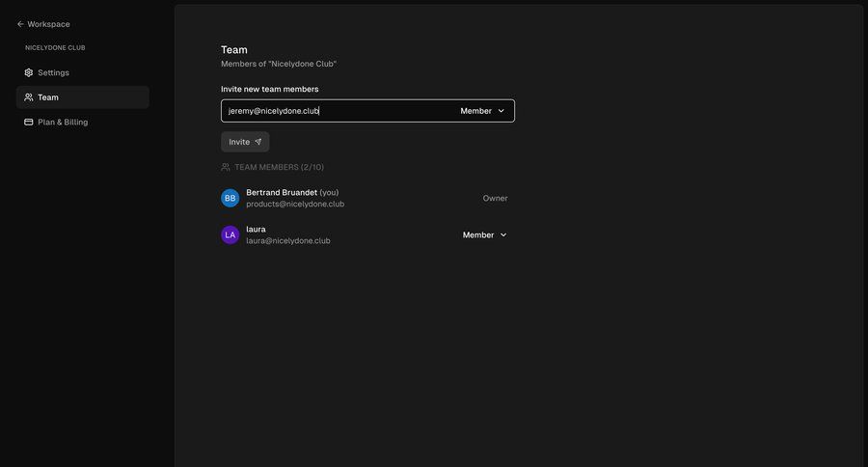Viewport: 868px width, 467px height.
Task: Select the Team sidebar item
Action: pyautogui.click(x=83, y=97)
